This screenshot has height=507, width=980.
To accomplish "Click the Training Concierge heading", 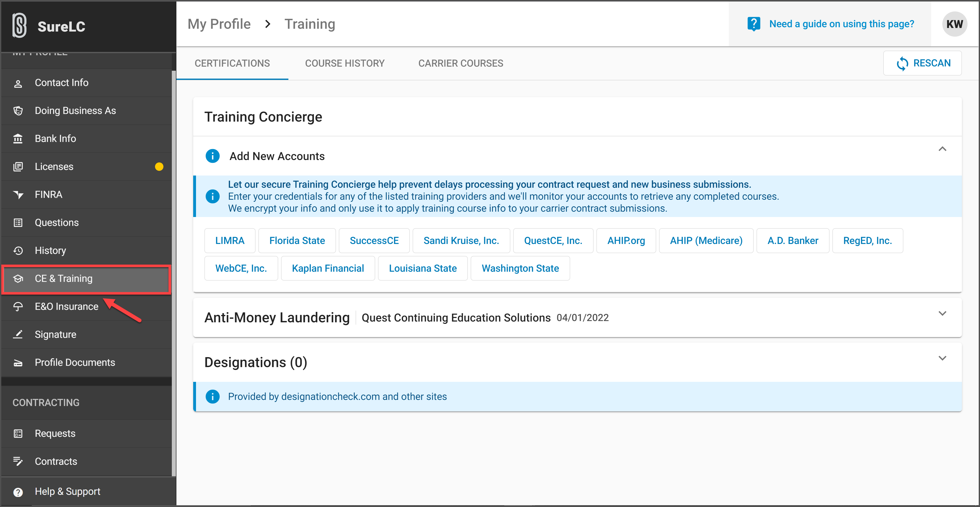I will coord(263,117).
